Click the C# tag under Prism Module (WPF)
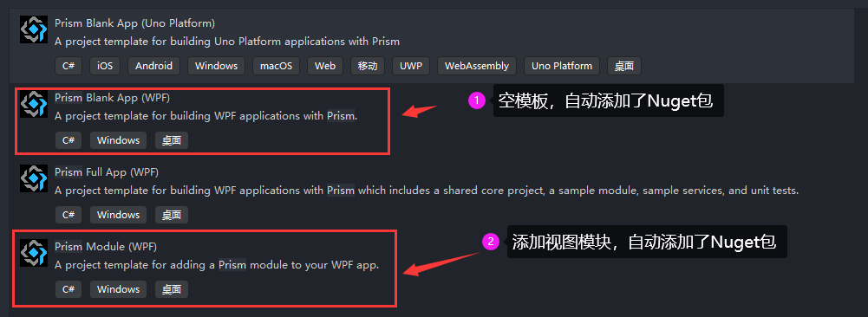 [69, 289]
